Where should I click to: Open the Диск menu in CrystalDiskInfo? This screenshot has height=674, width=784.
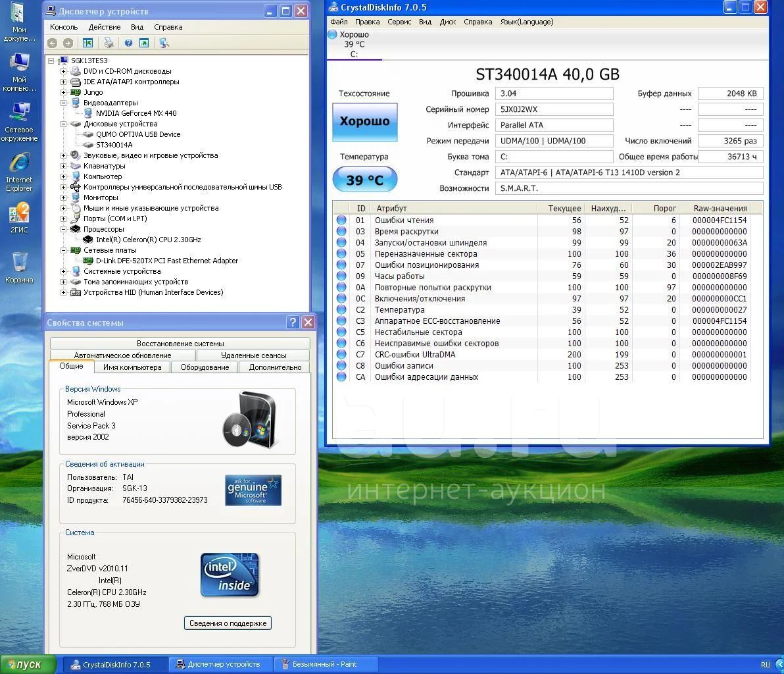[x=448, y=22]
